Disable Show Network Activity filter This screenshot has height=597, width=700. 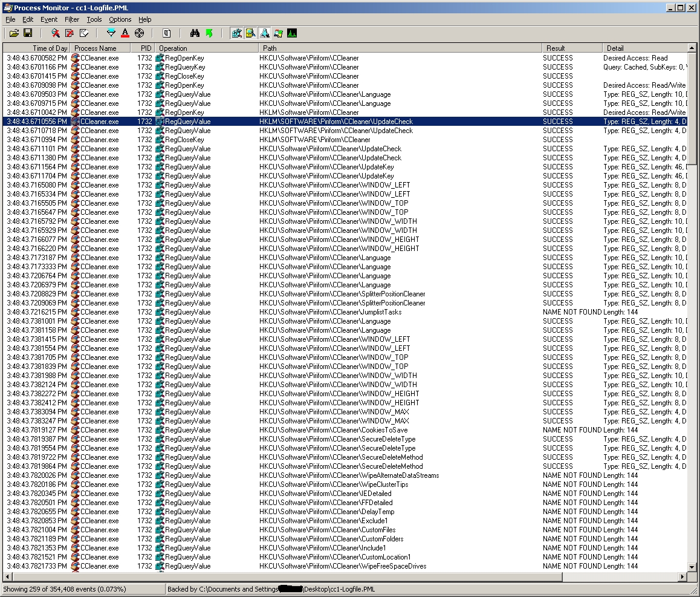coord(265,33)
